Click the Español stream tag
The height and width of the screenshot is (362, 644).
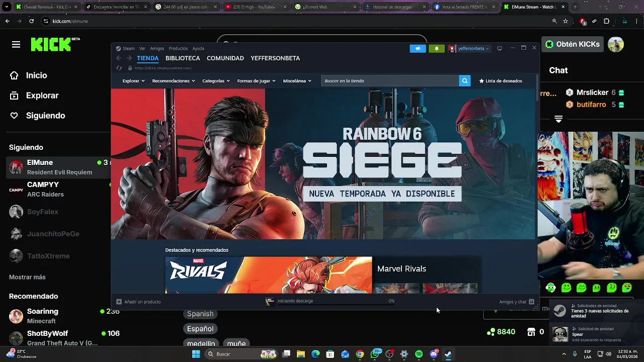pos(200,329)
